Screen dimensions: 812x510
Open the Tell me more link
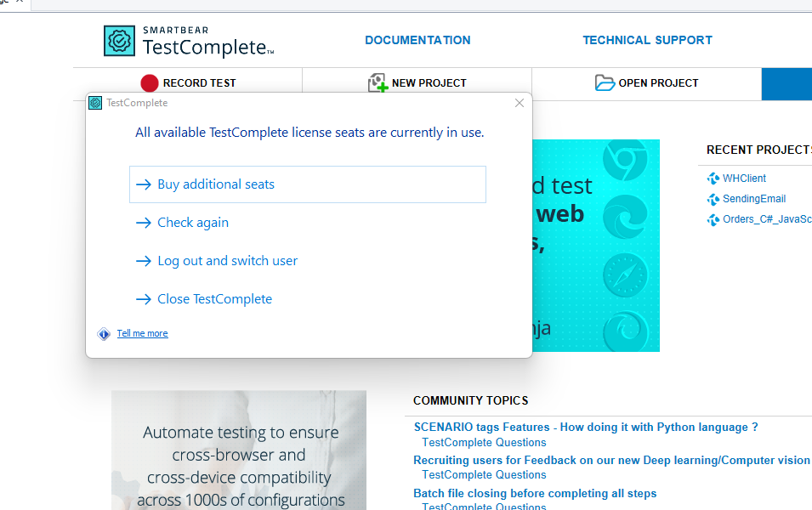pos(142,333)
